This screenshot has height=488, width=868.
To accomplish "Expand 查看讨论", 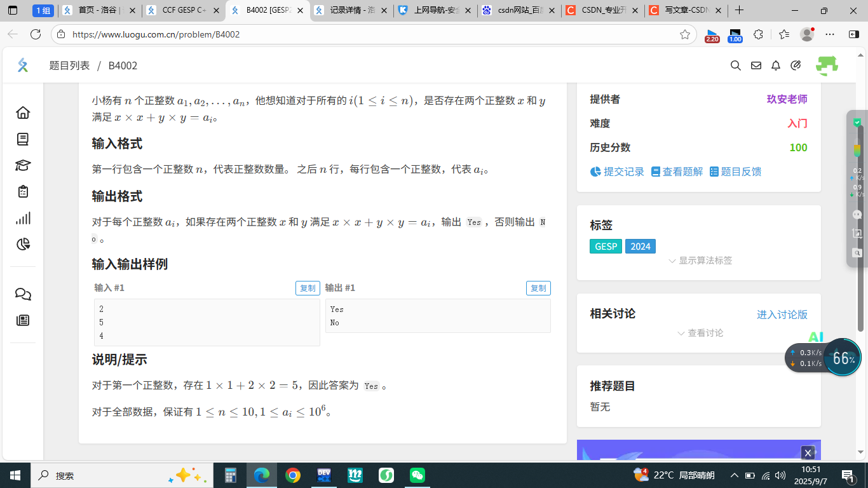I will point(700,333).
